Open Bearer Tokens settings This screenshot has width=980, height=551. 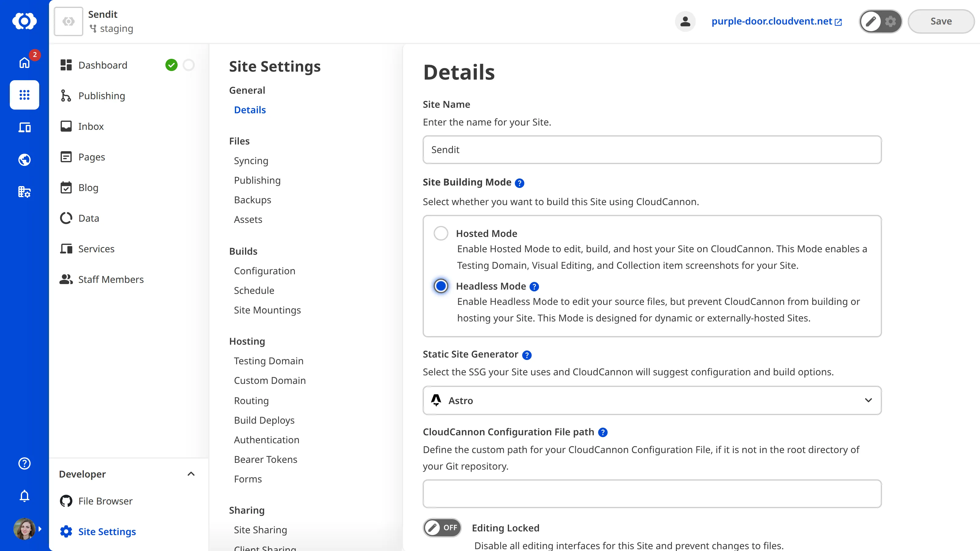[x=266, y=459]
